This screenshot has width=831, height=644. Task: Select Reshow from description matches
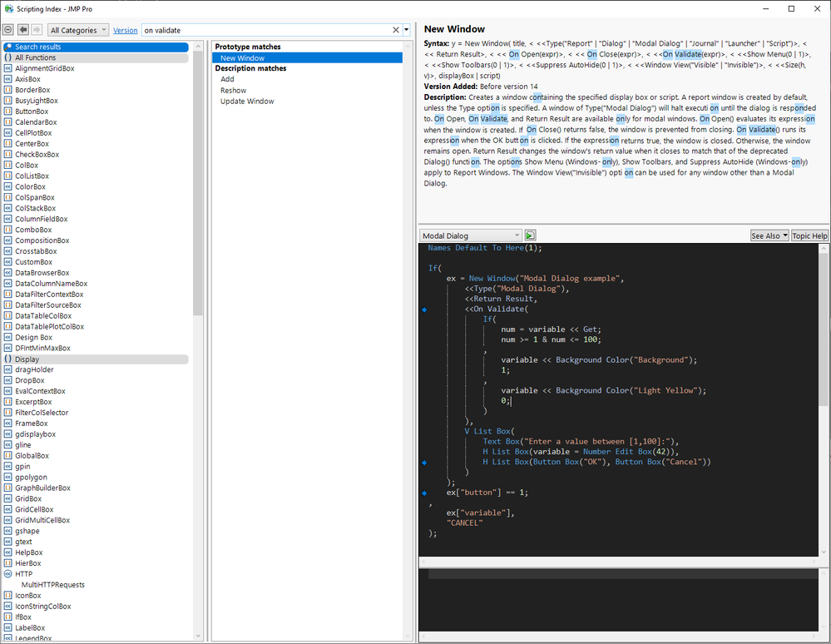[233, 91]
